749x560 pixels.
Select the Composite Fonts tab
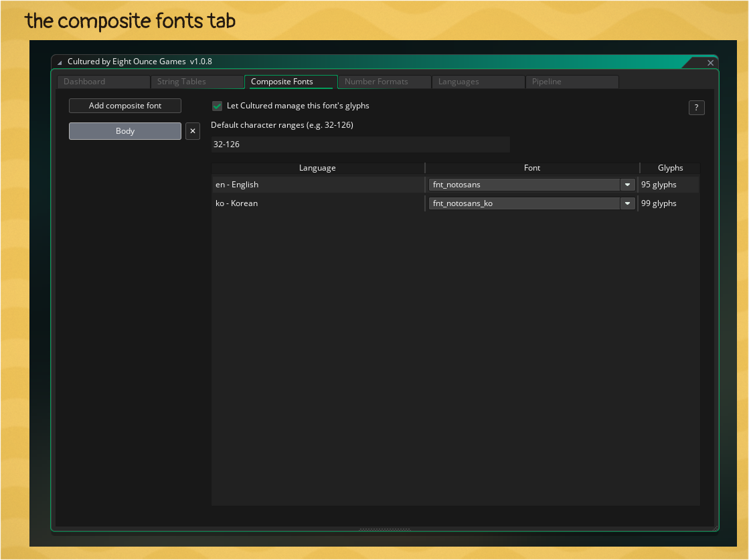click(290, 82)
